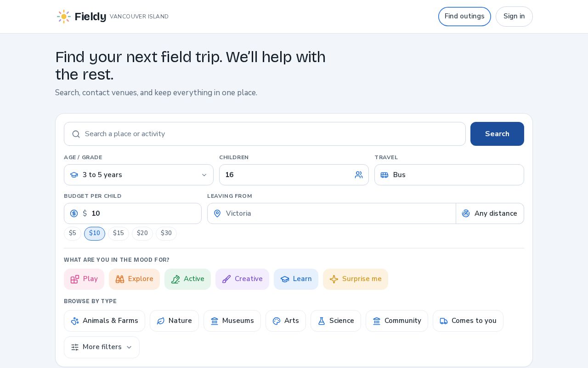Click the Children count input
Viewport: 588px width, 368px height.
294,175
